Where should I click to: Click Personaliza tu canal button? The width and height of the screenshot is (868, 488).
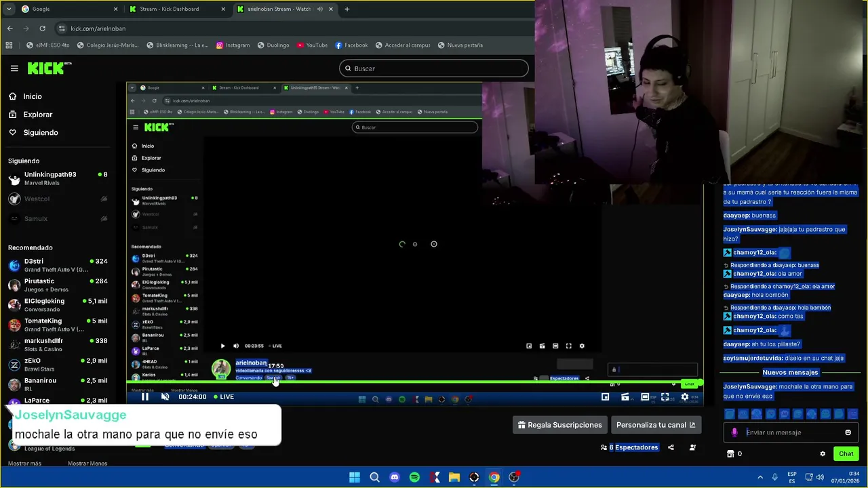pyautogui.click(x=655, y=425)
